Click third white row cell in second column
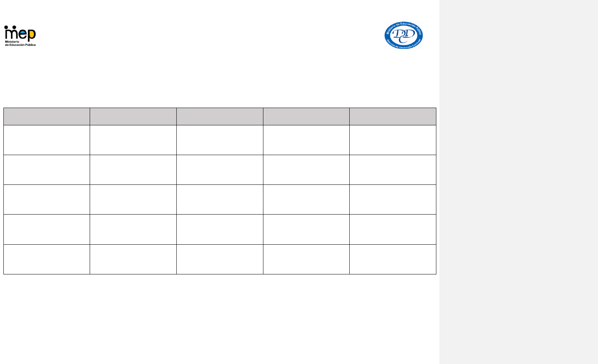598x364 pixels. point(133,200)
